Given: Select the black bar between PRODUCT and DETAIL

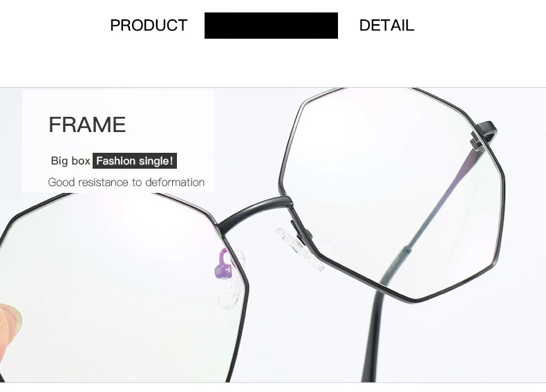Looking at the screenshot, I should [x=271, y=26].
